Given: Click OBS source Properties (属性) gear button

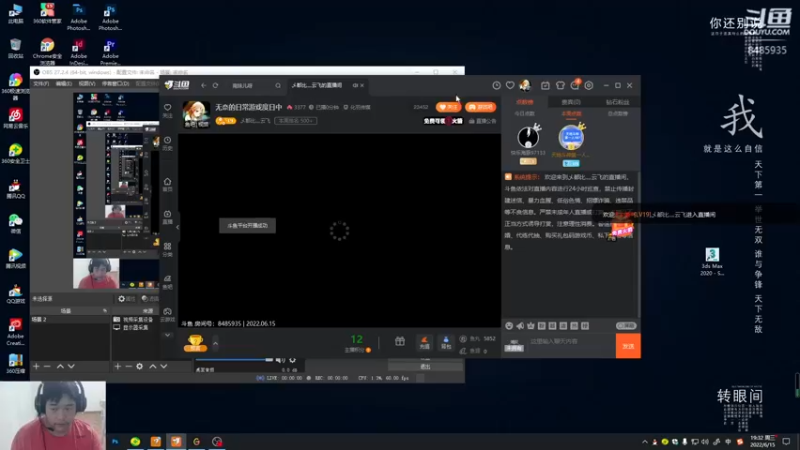Looking at the screenshot, I should click(127, 298).
